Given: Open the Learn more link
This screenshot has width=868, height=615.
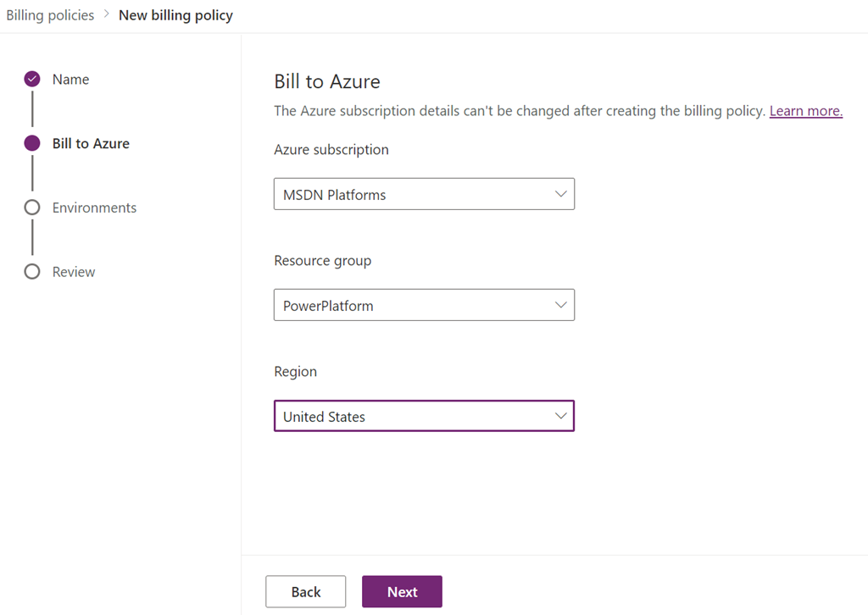Looking at the screenshot, I should 805,111.
